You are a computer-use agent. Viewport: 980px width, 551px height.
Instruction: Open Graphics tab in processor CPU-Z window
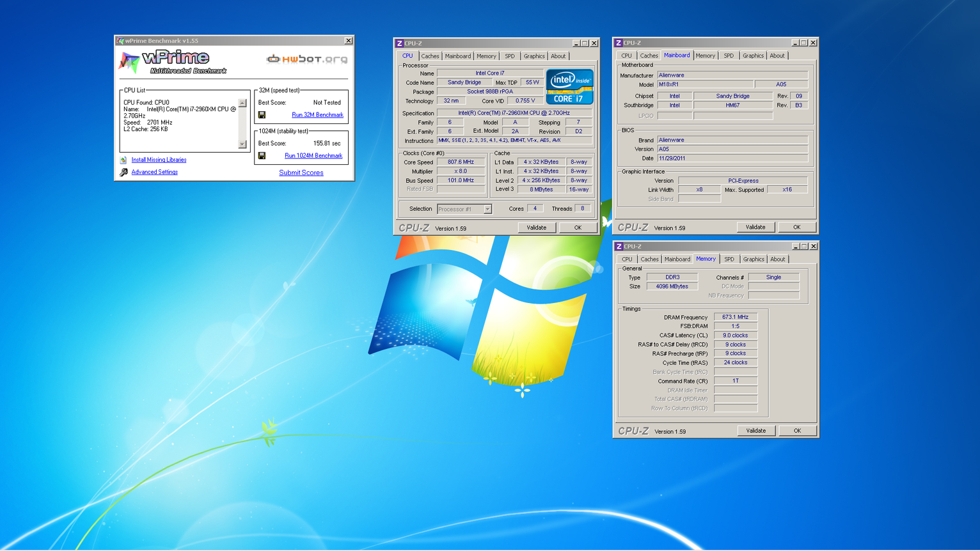pos(534,56)
